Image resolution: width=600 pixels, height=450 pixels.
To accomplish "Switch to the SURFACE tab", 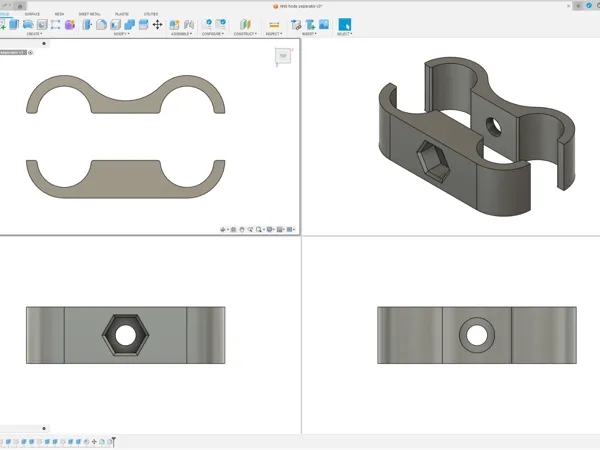I will click(32, 14).
